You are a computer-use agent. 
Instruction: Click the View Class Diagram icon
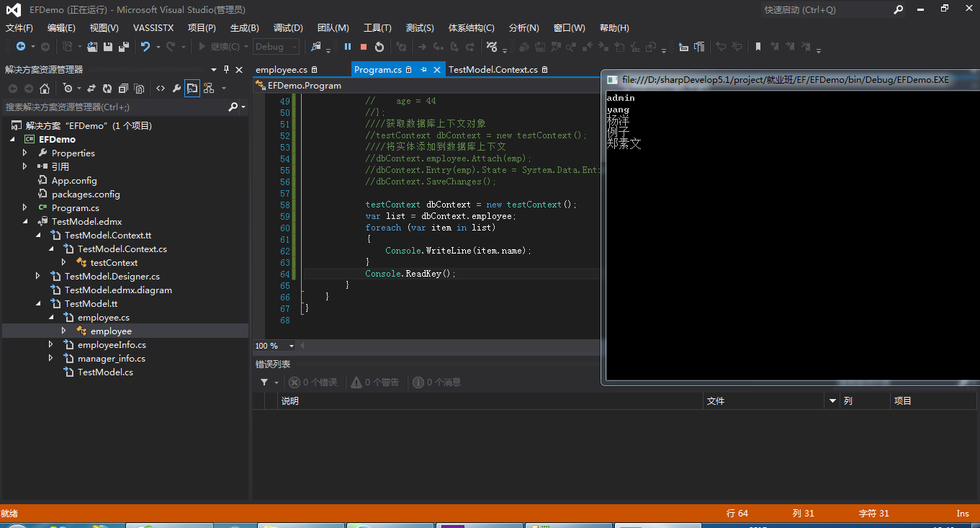point(209,88)
